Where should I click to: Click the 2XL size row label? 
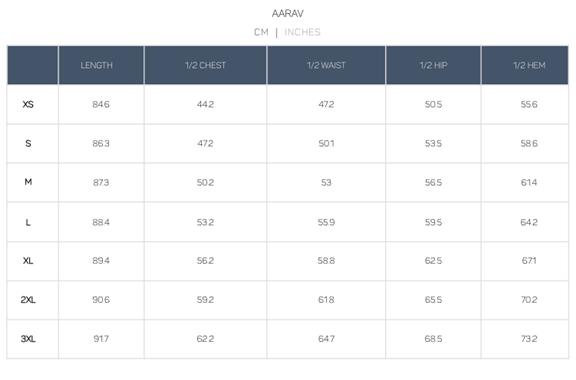tap(28, 300)
